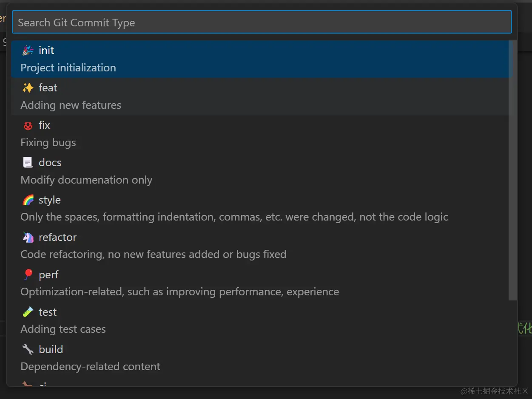Viewport: 532px width, 399px height.
Task: Select the init commit type entry
Action: [x=46, y=51]
